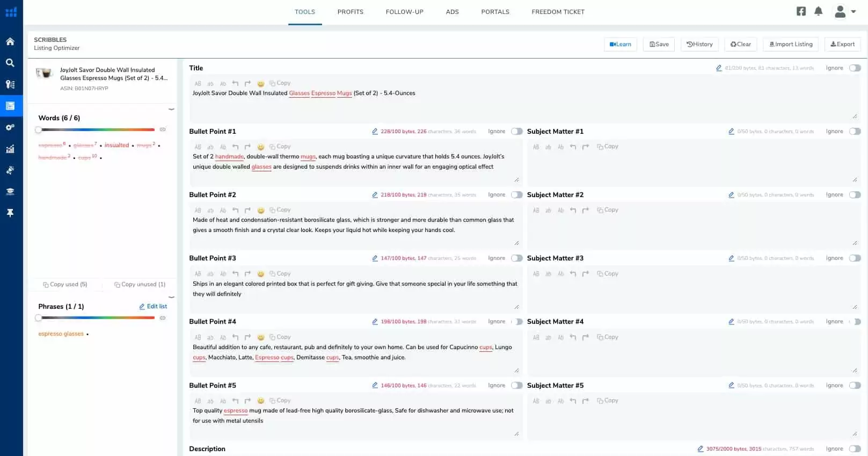Switch to the PORTALS tab
The width and height of the screenshot is (868, 456).
tap(495, 12)
